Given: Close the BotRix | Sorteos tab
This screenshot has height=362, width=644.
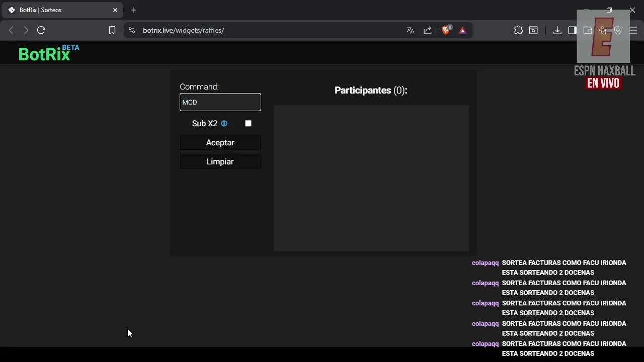Looking at the screenshot, I should point(115,10).
